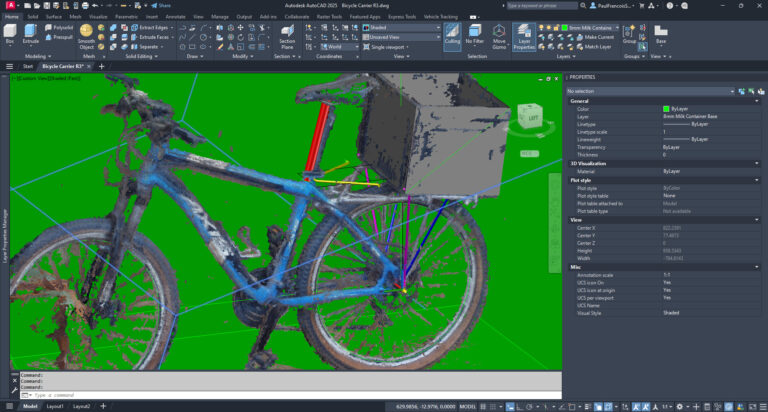
Task: Open the Solid ribbon tab
Action: click(x=32, y=17)
